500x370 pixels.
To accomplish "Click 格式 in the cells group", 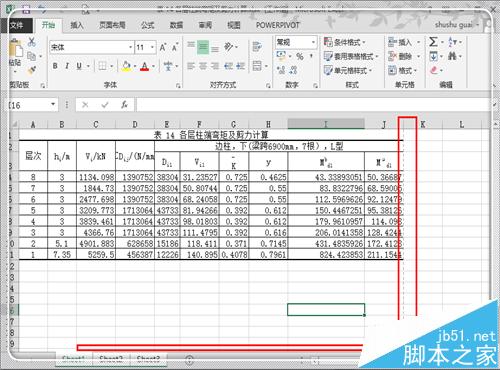I will click(x=402, y=70).
